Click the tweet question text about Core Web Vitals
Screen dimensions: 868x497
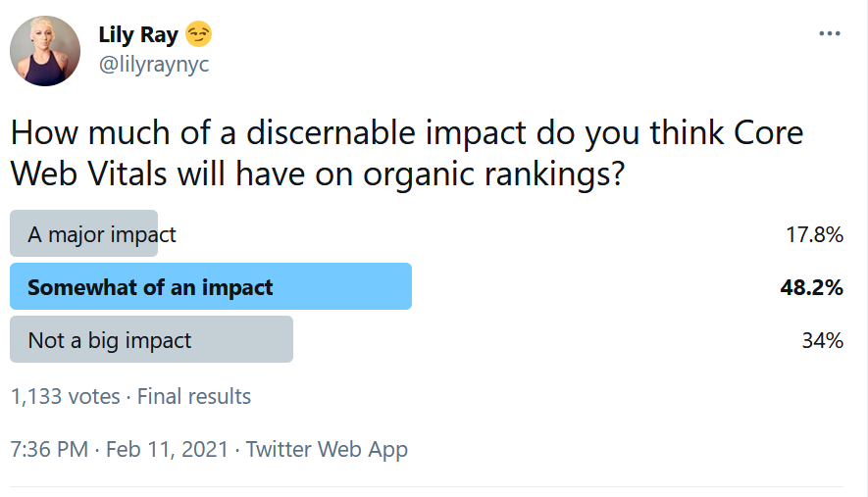407,153
